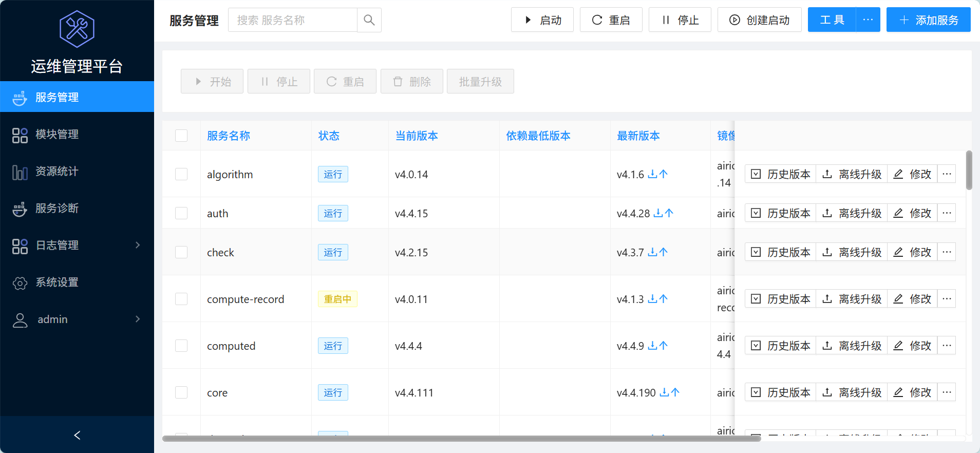Open more actions for auth row
980x453 pixels.
point(947,213)
